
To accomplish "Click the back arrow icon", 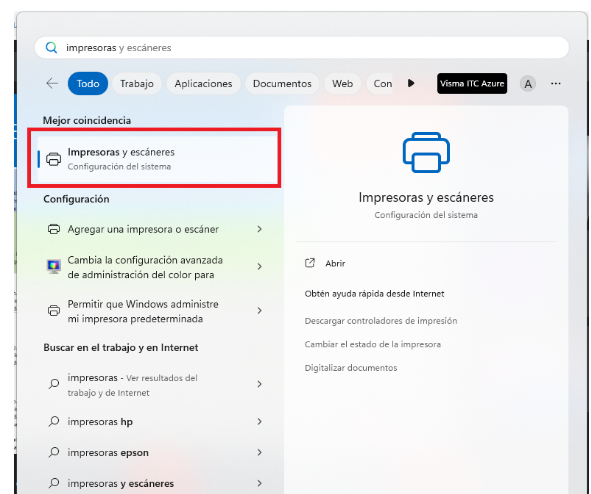I will point(52,83).
